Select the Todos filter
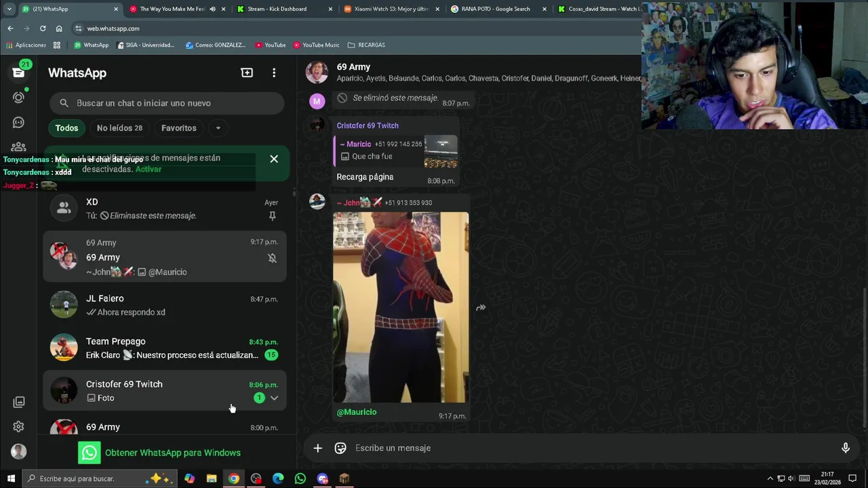The height and width of the screenshot is (488, 868). 66,128
